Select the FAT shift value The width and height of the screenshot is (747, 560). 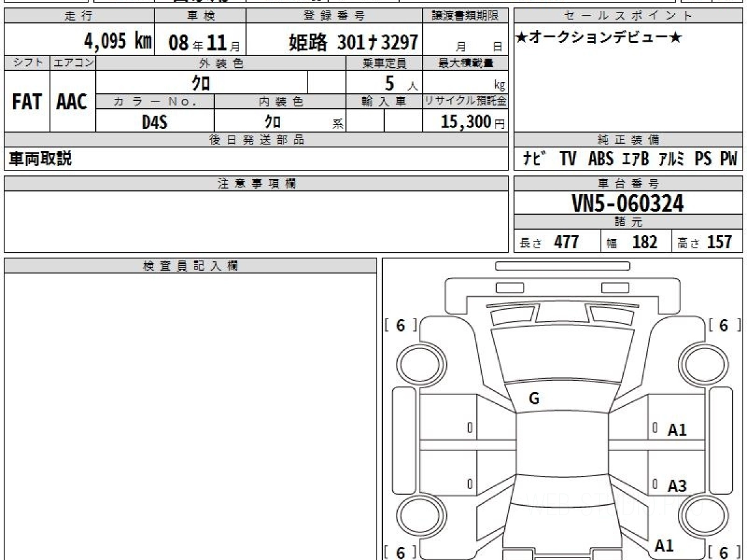(x=27, y=102)
